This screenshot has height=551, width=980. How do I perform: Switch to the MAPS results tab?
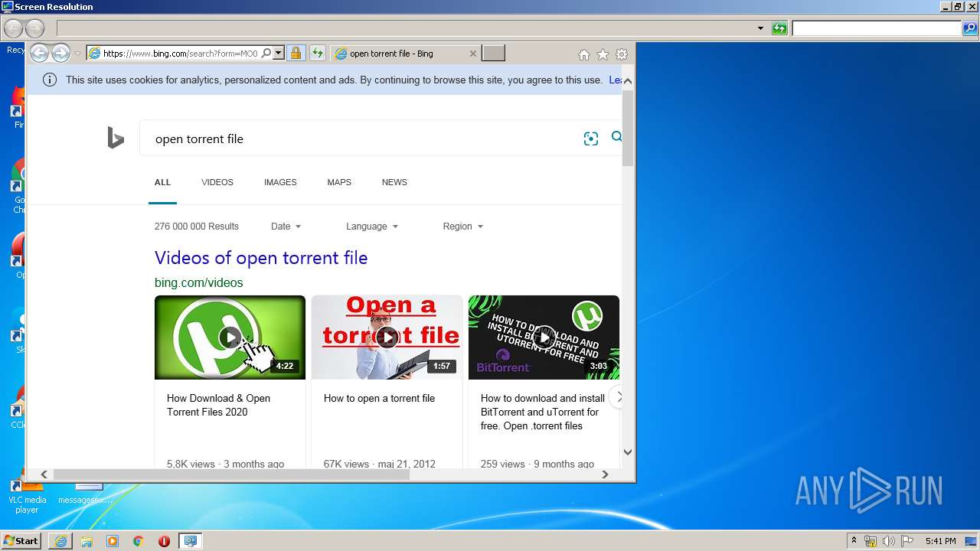pos(339,182)
